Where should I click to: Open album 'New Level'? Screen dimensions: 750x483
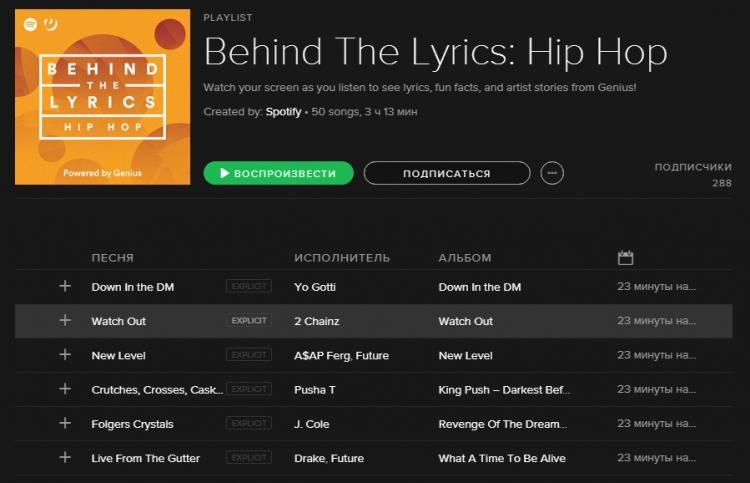point(465,356)
